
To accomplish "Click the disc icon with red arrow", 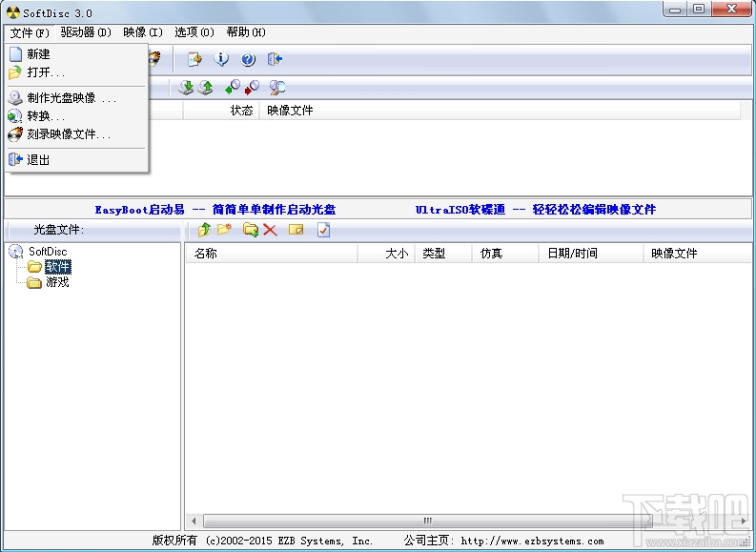I will [x=252, y=88].
